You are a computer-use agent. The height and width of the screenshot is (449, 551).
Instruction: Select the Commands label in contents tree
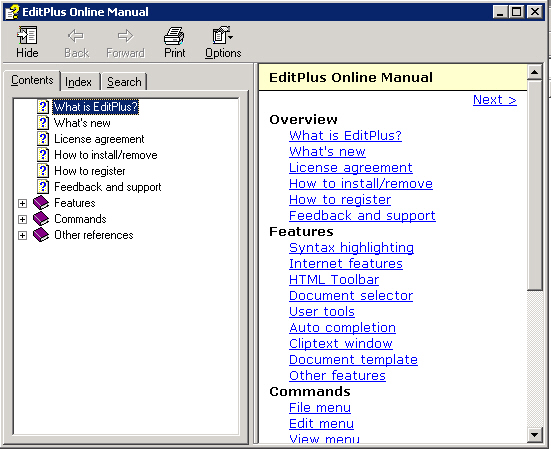(80, 219)
